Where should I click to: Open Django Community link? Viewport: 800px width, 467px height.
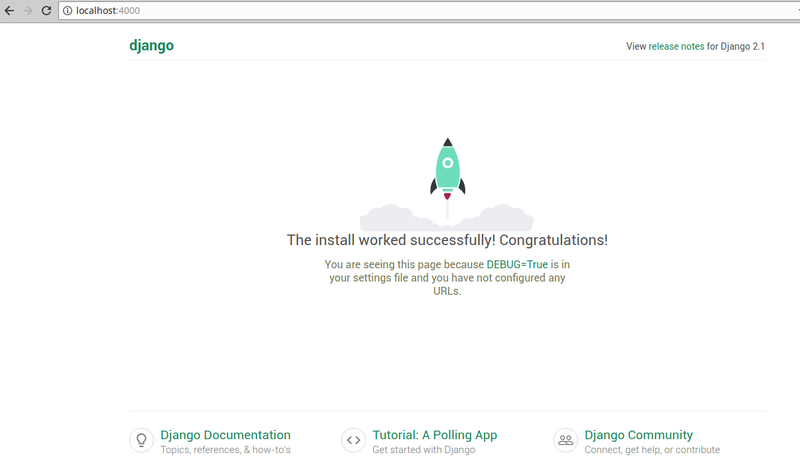click(x=639, y=435)
